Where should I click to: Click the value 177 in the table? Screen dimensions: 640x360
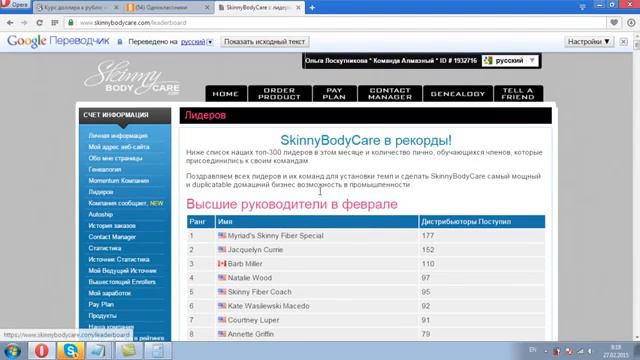coord(428,236)
